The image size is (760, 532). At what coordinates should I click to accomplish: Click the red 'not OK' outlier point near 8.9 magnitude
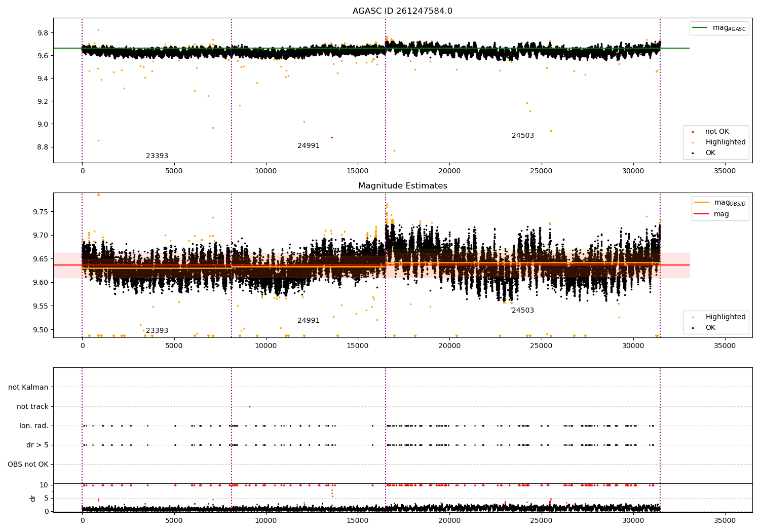coord(332,137)
